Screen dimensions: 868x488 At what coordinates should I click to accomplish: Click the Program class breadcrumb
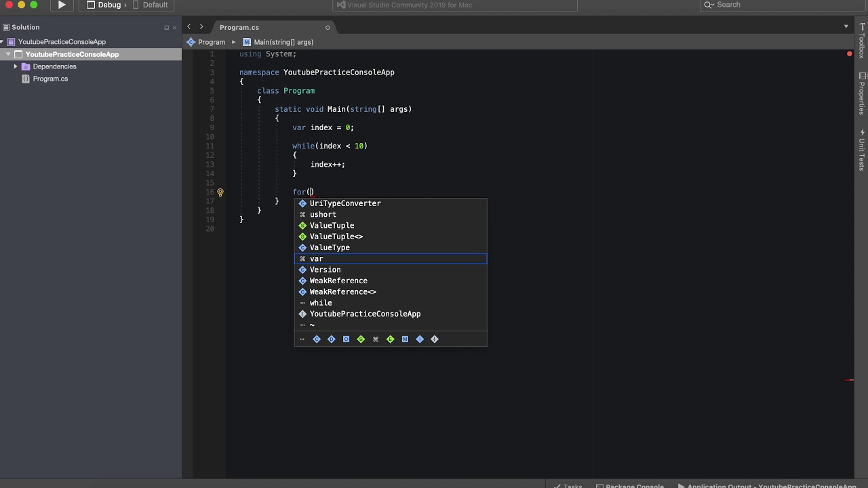[206, 42]
